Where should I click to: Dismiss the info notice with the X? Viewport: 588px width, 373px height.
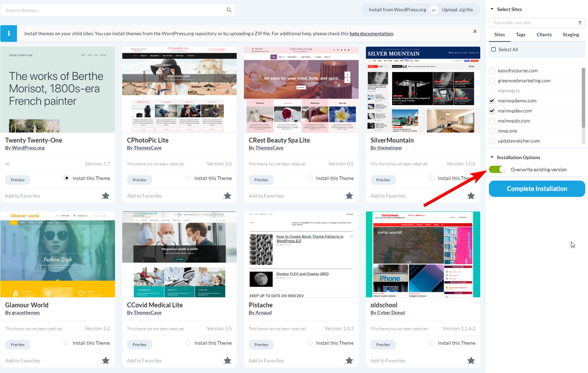point(475,31)
